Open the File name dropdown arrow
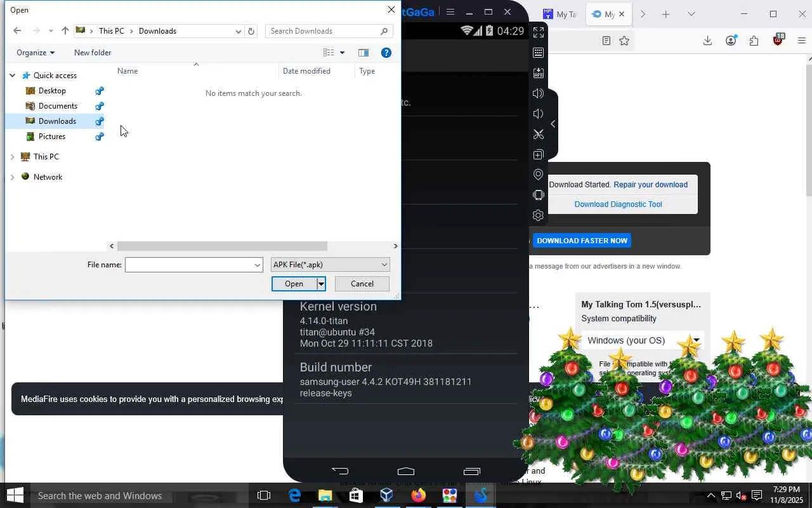 tap(258, 265)
